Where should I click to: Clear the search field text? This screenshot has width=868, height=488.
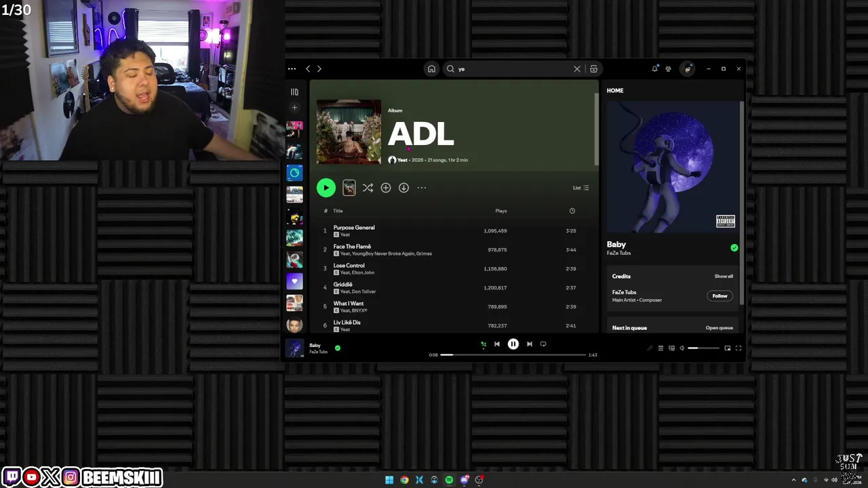(x=577, y=68)
